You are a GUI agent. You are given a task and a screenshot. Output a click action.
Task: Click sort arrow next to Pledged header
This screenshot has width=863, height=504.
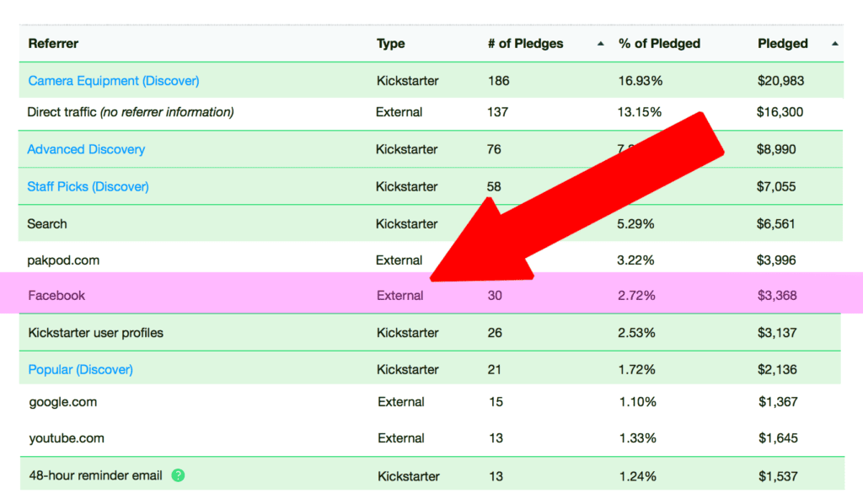click(834, 44)
